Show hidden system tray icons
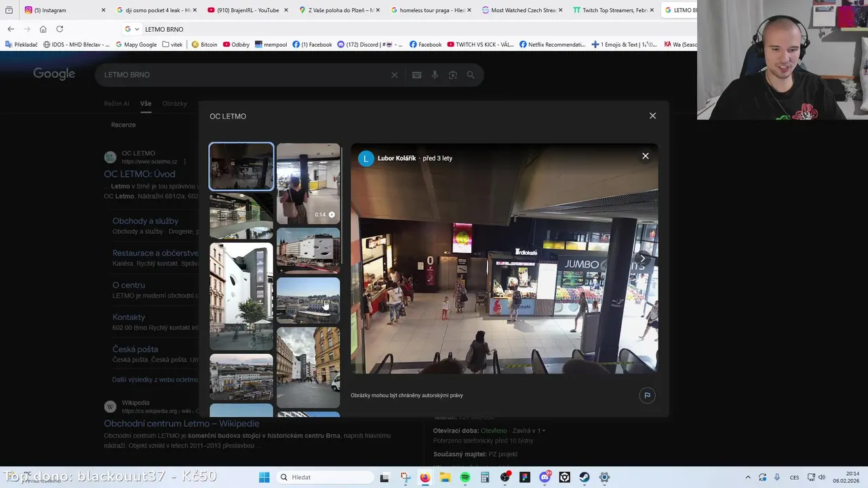 point(748,477)
